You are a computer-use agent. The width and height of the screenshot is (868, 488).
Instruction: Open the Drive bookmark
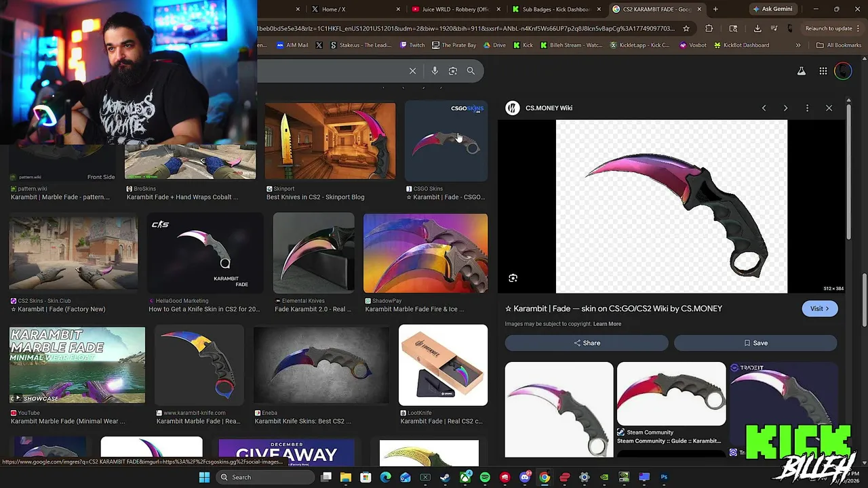(x=494, y=45)
